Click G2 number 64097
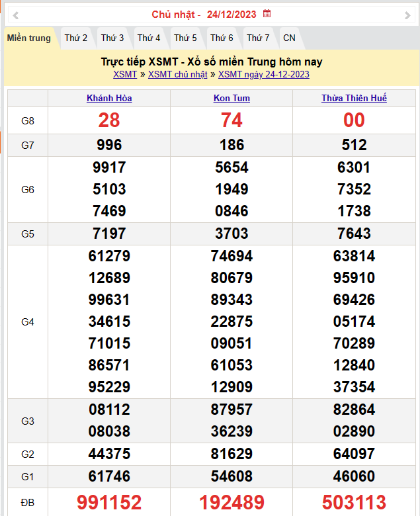Image resolution: width=420 pixels, height=516 pixels. [x=355, y=454]
